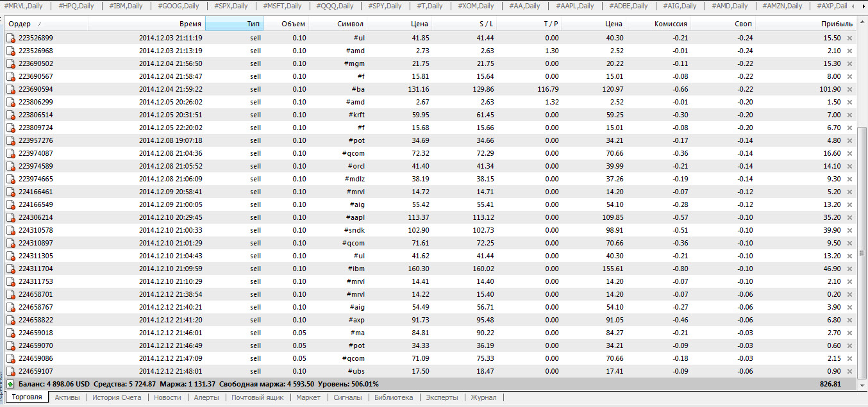Click the Баланс: 4 898.06 USD summary text

pos(54,384)
